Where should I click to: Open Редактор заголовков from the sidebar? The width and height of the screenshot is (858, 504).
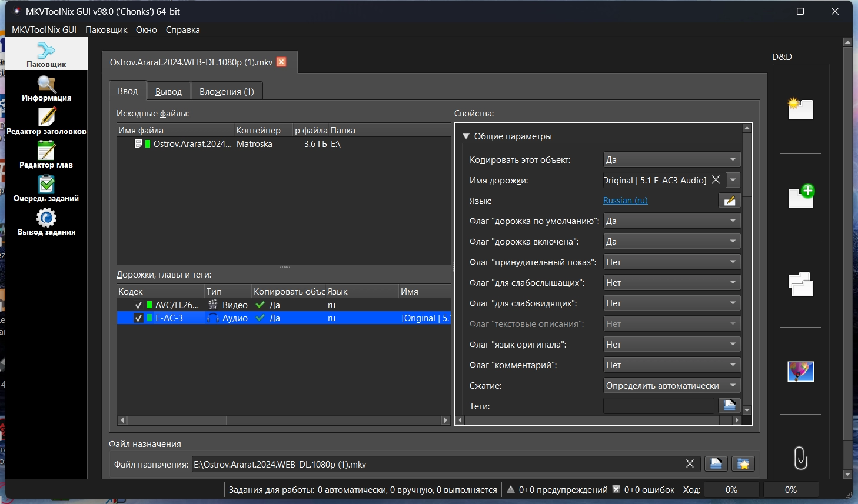pos(46,122)
